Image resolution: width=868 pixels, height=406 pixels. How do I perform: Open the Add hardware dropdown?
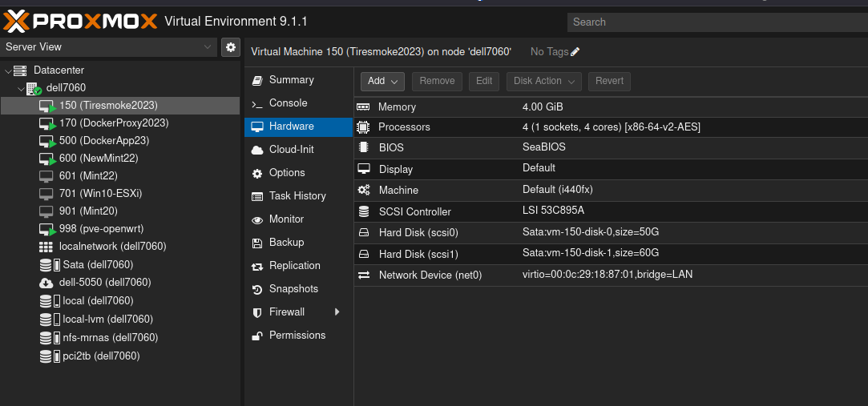click(382, 81)
